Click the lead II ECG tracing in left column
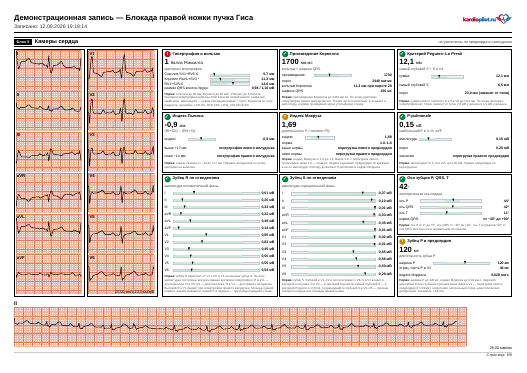527x373 pixels. 49,111
